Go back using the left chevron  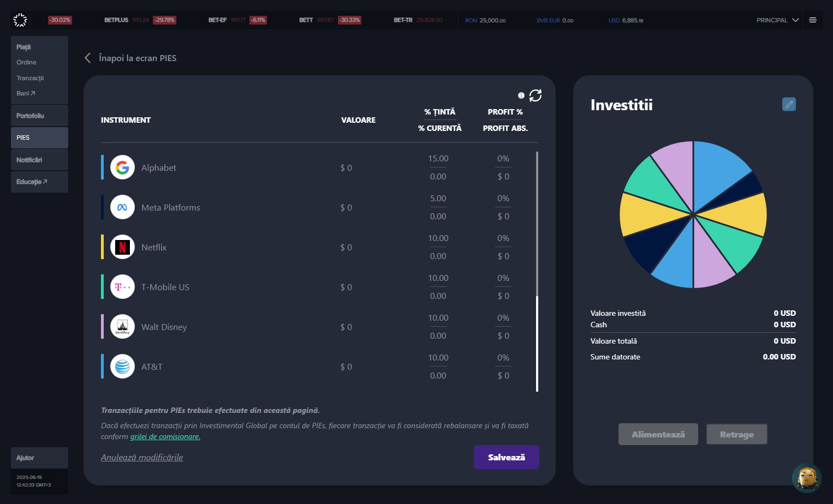pyautogui.click(x=87, y=58)
